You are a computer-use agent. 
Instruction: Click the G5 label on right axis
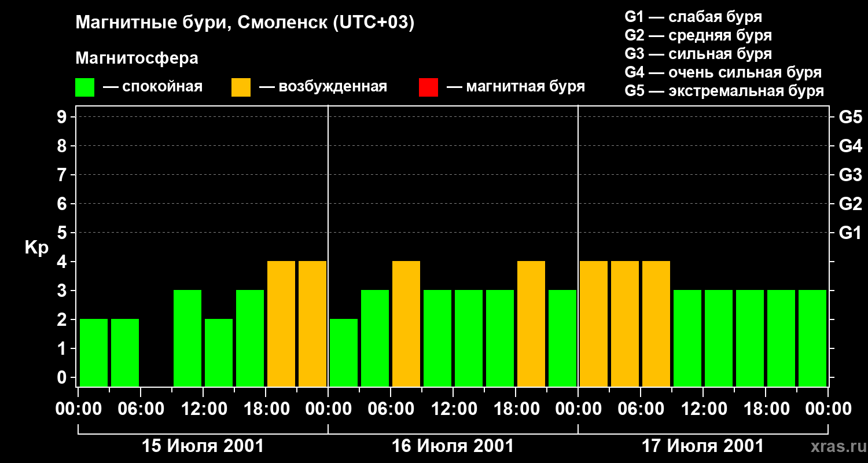pyautogui.click(x=850, y=117)
